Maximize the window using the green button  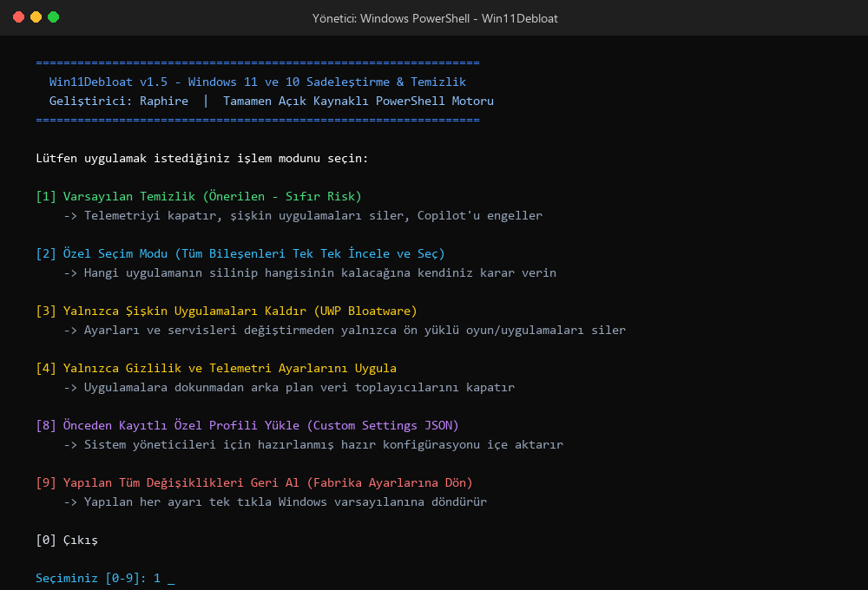pos(54,17)
